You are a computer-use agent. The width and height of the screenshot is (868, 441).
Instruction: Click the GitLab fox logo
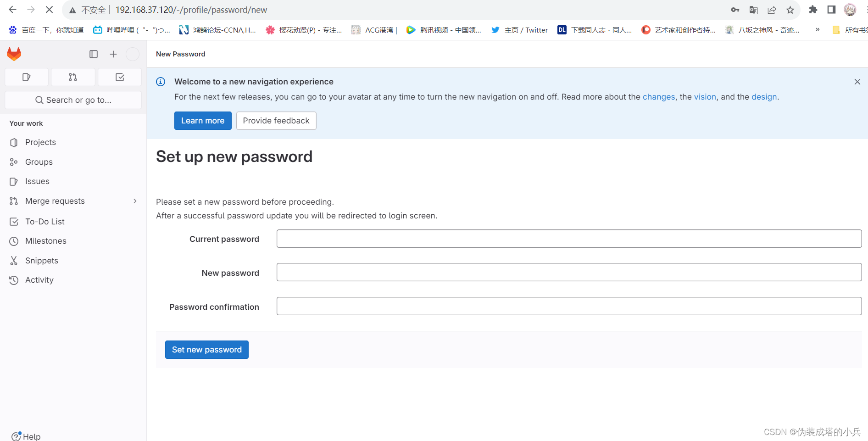14,54
